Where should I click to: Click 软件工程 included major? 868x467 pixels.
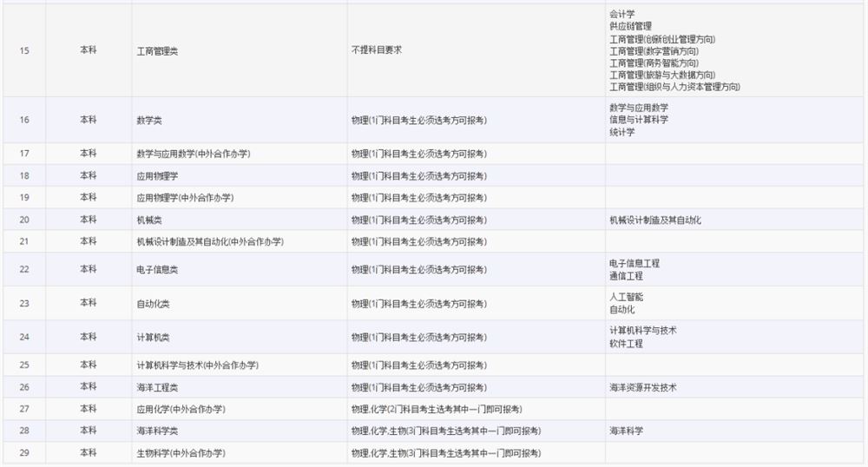pyautogui.click(x=626, y=344)
